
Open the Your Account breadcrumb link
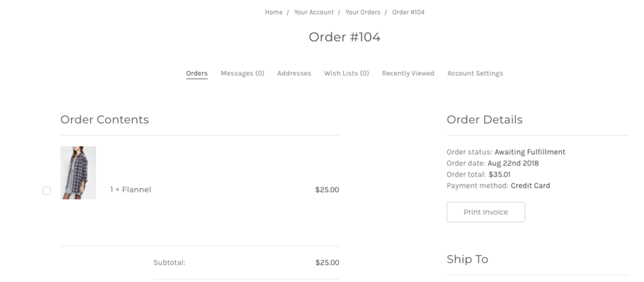click(x=314, y=12)
